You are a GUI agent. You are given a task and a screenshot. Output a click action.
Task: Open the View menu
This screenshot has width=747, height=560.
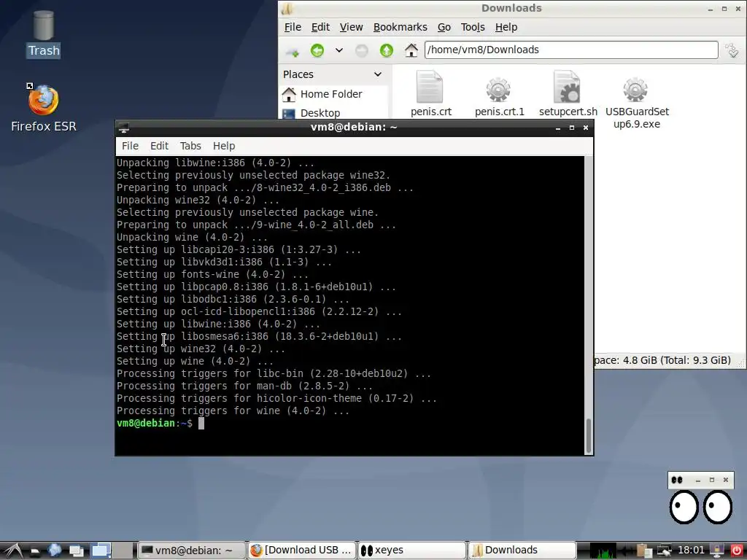(x=351, y=27)
